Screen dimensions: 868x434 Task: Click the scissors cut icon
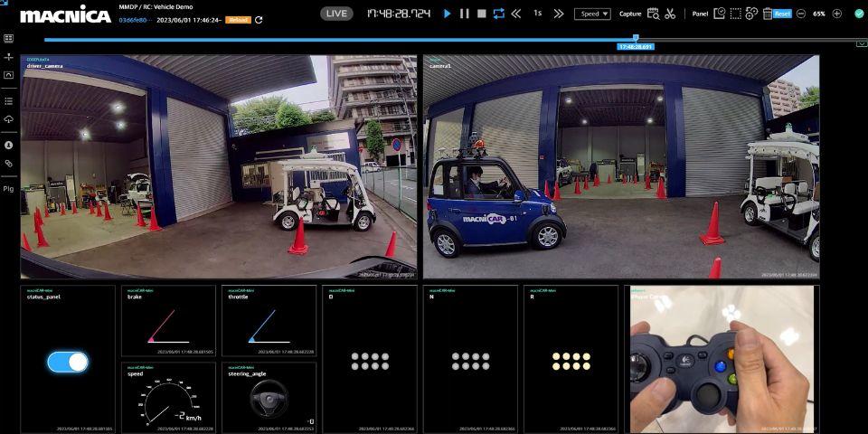(x=670, y=14)
